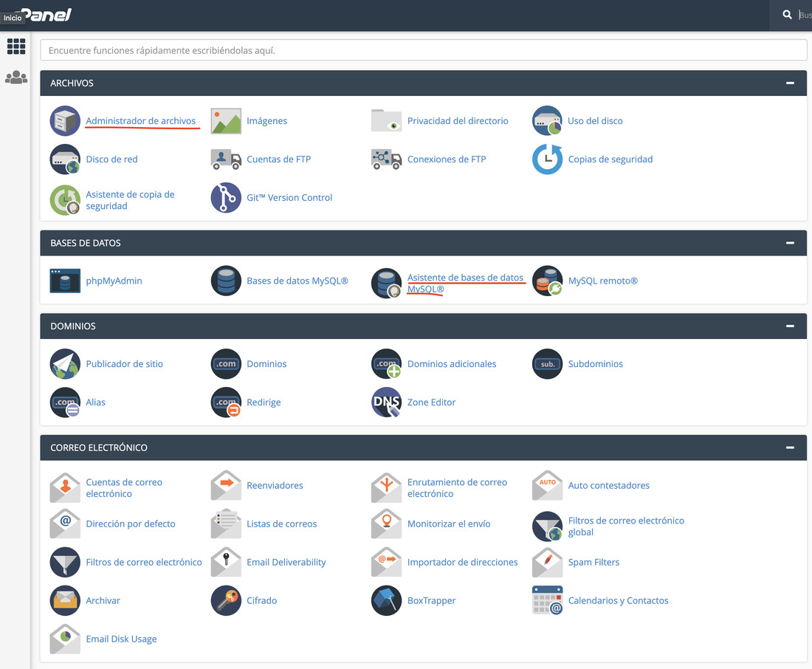Image resolution: width=812 pixels, height=669 pixels.
Task: Collapse the ARCHIVOS section
Action: coord(790,83)
